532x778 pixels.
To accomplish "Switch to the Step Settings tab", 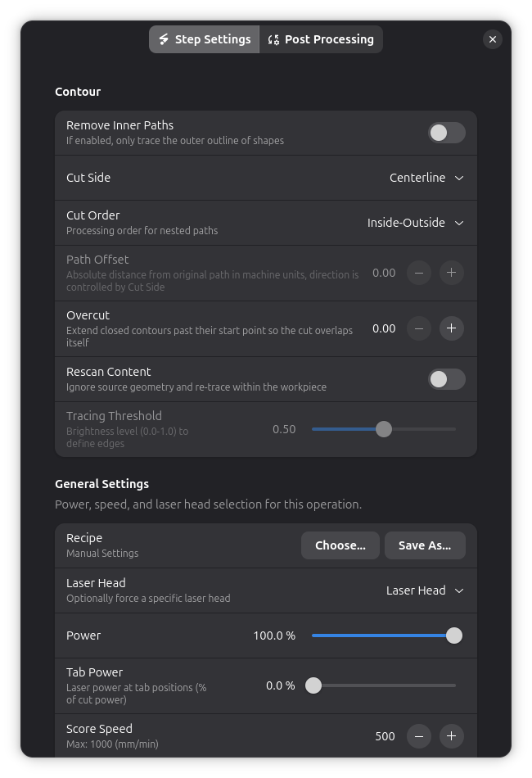I will point(205,39).
